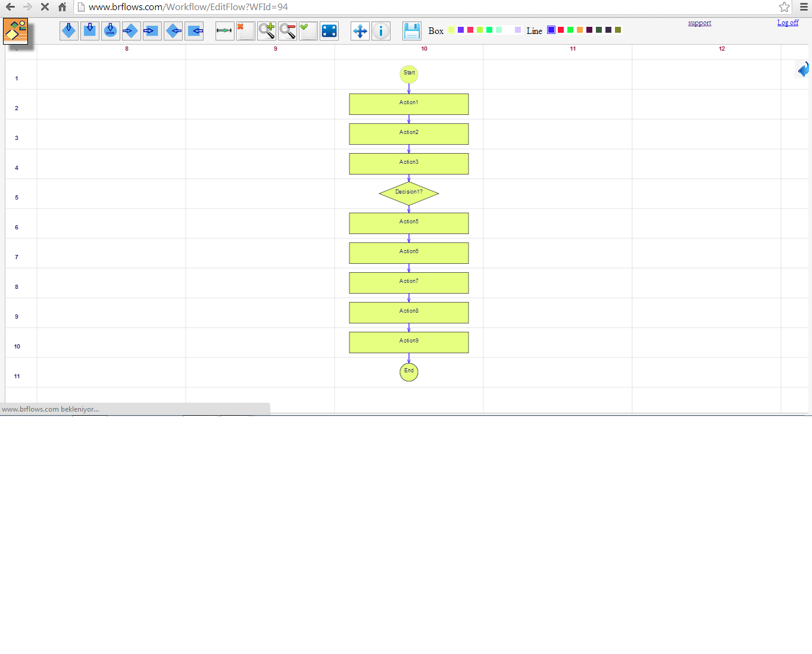Select the Action7 box
Image resolution: width=812 pixels, height=654 pixels.
409,283
